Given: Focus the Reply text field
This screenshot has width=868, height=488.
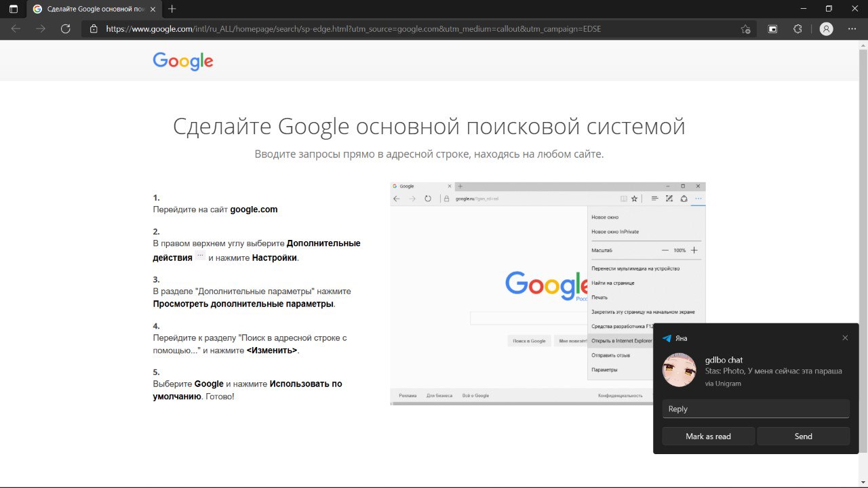Looking at the screenshot, I should pyautogui.click(x=755, y=409).
